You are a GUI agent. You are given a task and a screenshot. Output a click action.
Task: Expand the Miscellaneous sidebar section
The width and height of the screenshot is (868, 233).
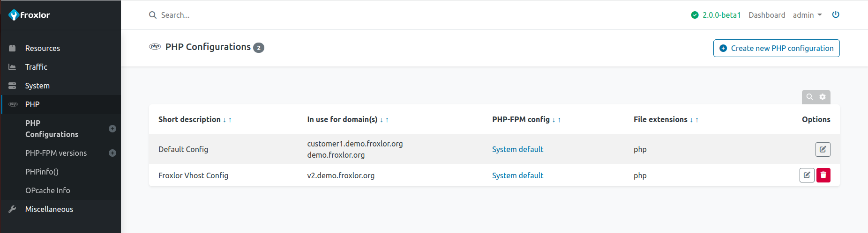49,209
